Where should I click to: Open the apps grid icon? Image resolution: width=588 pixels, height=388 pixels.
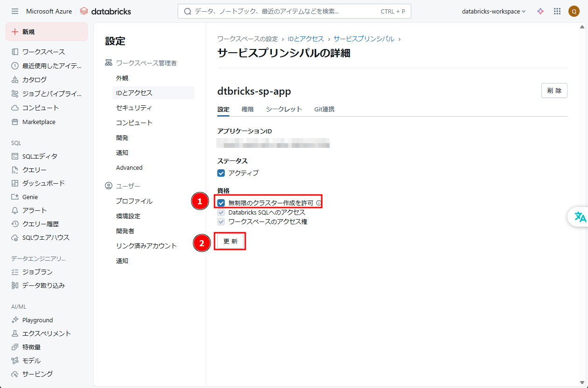coord(557,11)
